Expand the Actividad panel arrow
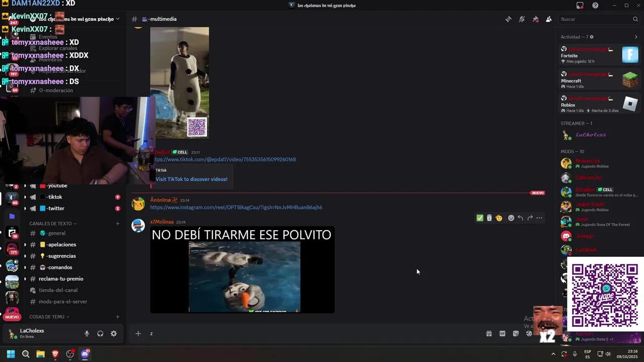The width and height of the screenshot is (644, 362). click(636, 37)
